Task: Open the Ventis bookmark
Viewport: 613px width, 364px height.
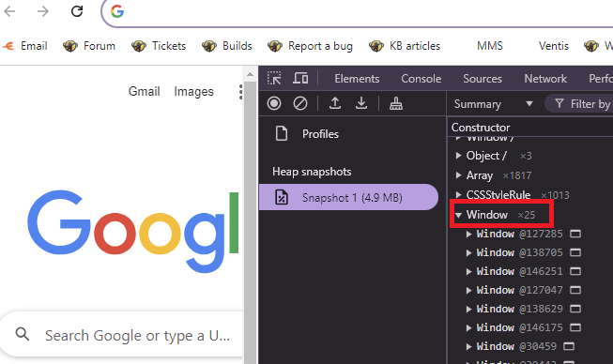Action: click(553, 46)
